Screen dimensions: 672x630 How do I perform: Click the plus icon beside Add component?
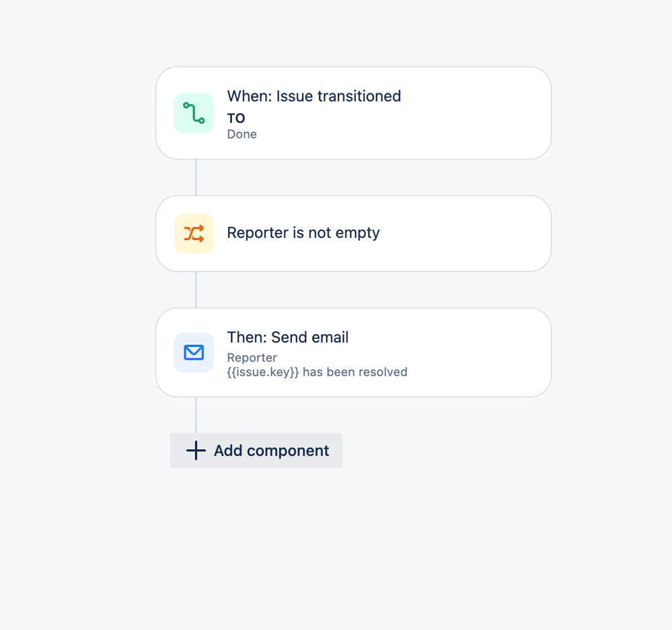[x=196, y=450]
